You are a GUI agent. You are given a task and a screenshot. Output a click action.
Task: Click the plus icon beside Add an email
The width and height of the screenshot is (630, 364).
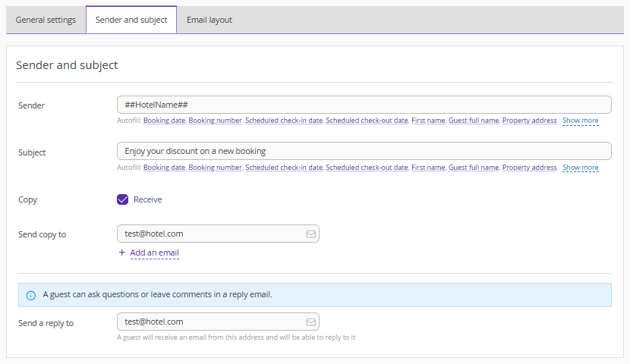pyautogui.click(x=121, y=253)
